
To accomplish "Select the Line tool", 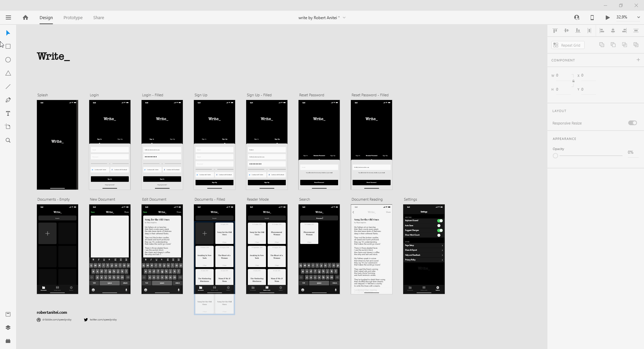I will coord(8,87).
